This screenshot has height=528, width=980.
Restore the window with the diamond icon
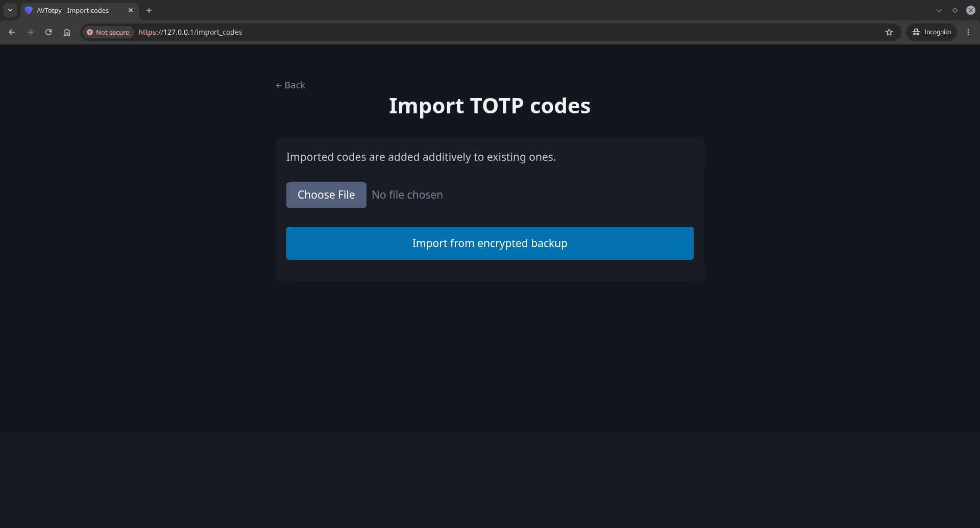955,10
